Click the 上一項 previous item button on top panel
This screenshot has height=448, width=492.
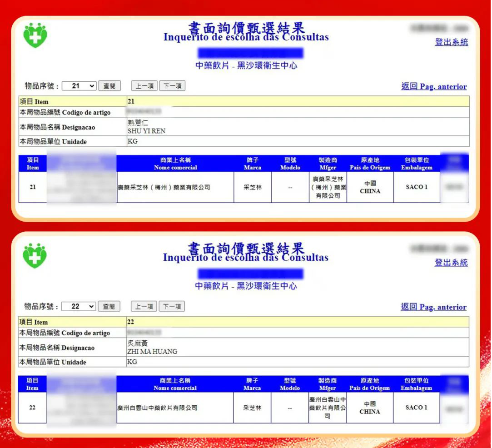click(x=144, y=85)
